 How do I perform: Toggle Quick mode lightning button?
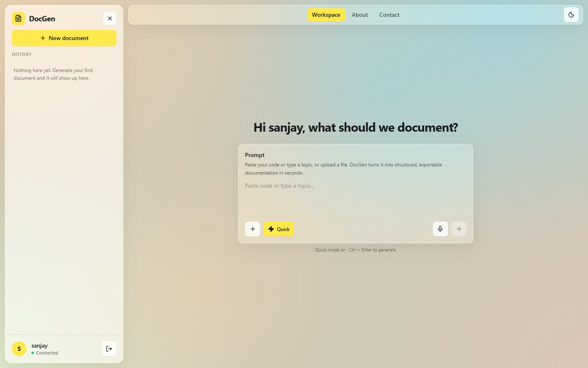tap(278, 229)
